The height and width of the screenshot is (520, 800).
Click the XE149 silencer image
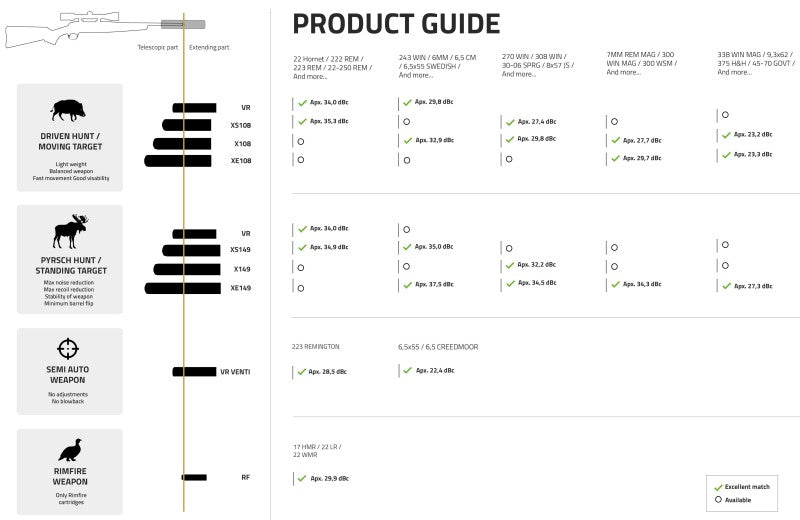tap(182, 288)
